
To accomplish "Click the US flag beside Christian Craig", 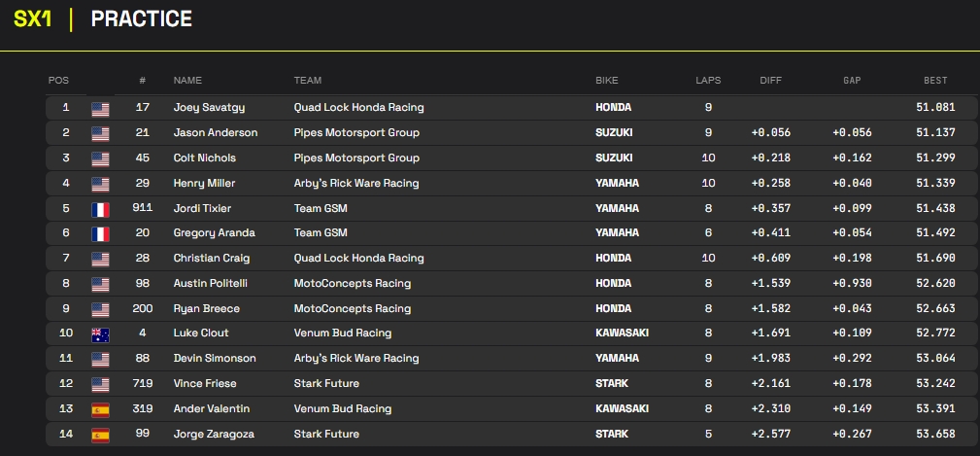I will (x=100, y=259).
